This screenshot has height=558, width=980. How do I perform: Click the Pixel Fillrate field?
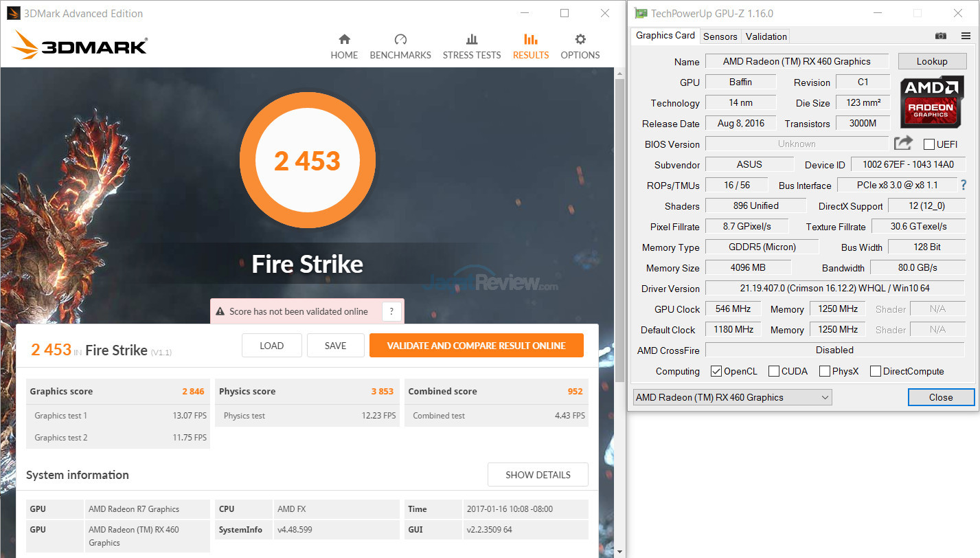click(x=747, y=226)
